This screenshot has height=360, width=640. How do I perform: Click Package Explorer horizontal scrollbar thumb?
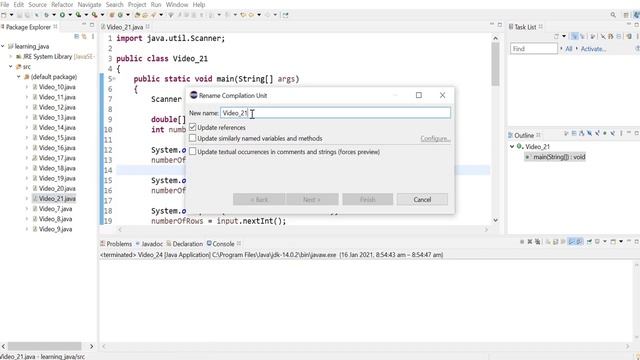(44, 346)
